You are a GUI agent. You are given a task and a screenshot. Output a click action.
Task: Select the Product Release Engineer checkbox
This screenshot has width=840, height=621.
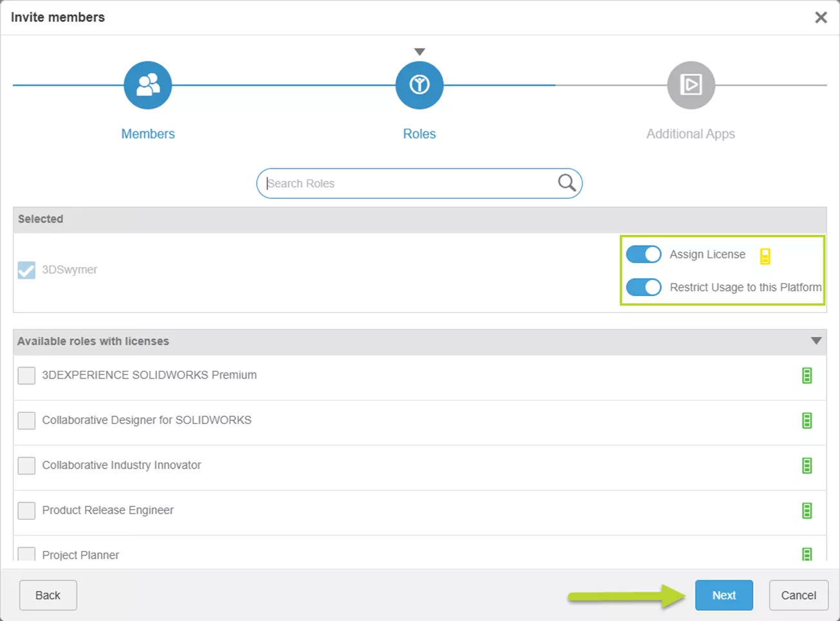(26, 510)
